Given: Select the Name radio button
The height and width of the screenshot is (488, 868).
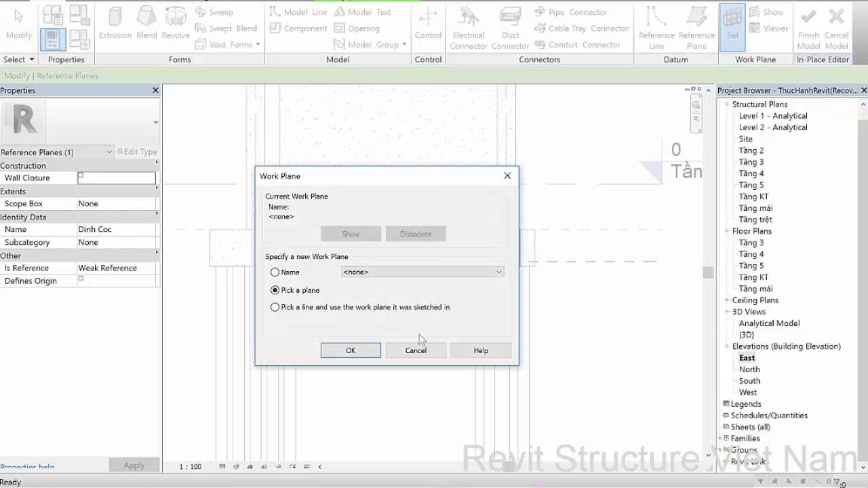Looking at the screenshot, I should coord(275,272).
